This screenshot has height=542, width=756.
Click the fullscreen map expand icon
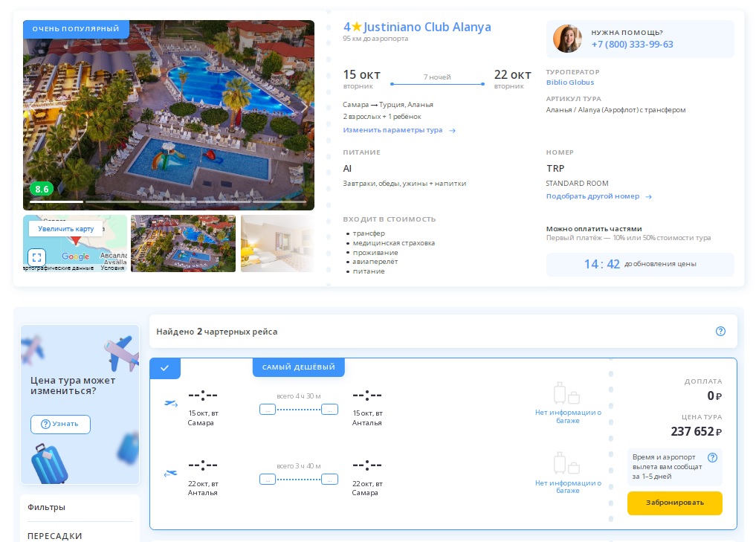pos(36,257)
